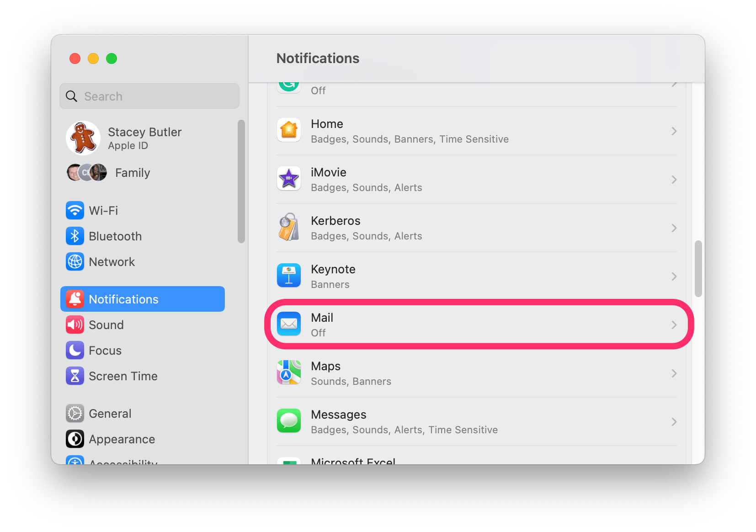The image size is (756, 532).
Task: Click the iMovie star icon
Action: [289, 179]
